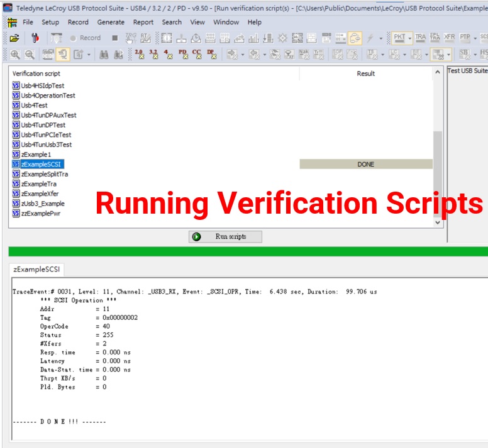Switch to the zExampleSCSI output tab
The height and width of the screenshot is (448, 488).
[38, 270]
